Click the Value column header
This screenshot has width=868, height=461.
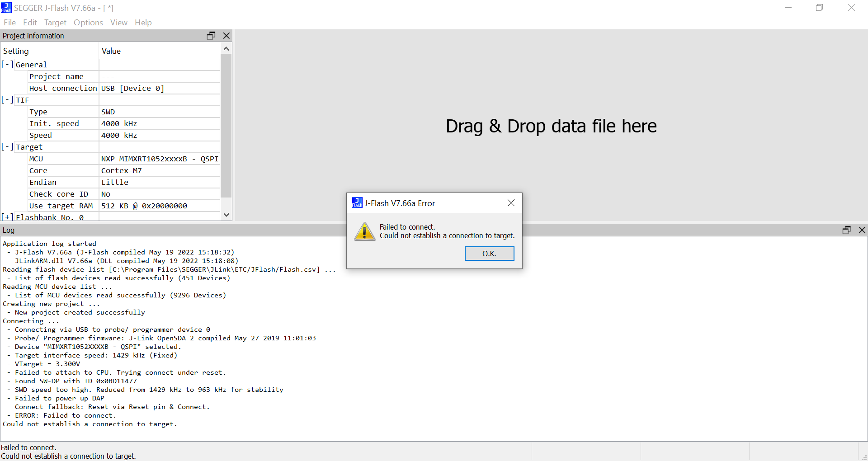click(x=159, y=51)
